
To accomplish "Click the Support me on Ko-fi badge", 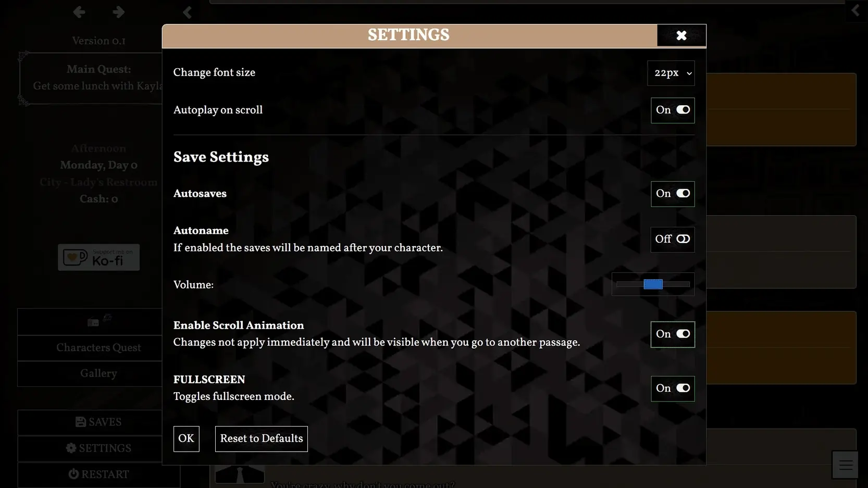I will point(98,257).
